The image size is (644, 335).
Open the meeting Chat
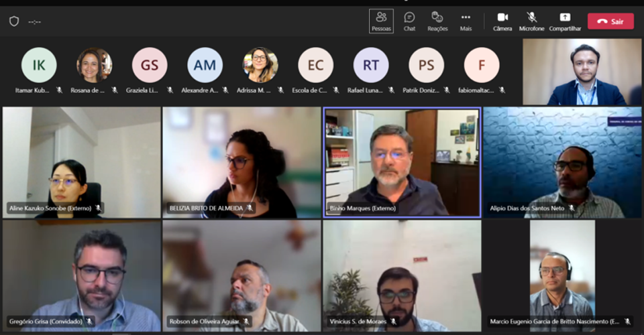[x=409, y=21]
